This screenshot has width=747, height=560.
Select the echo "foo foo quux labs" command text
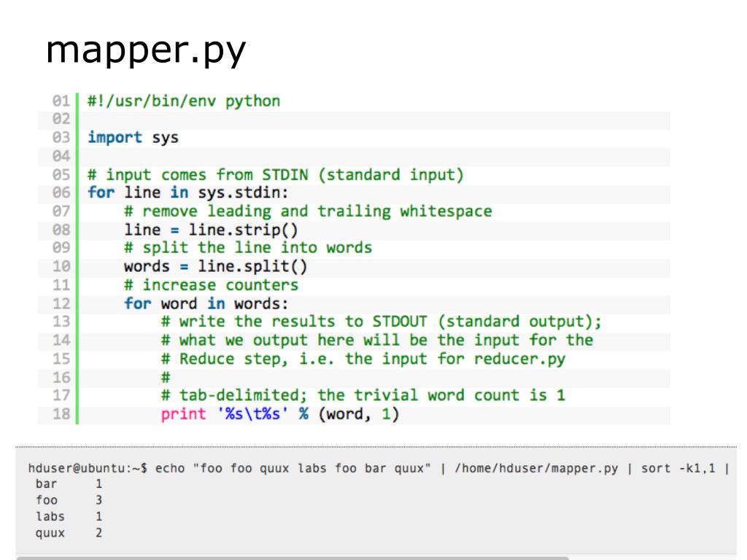(x=293, y=469)
